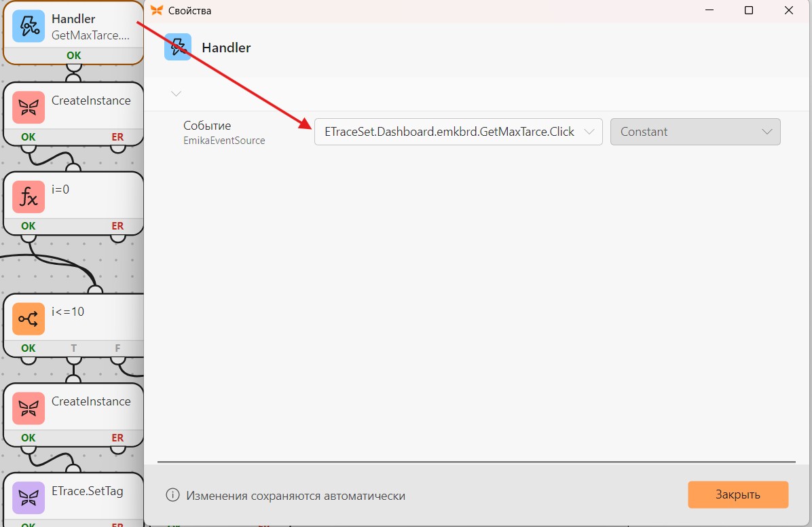Image resolution: width=812 pixels, height=527 pixels.
Task: Click the OK output port of Handler node
Action: (x=73, y=56)
